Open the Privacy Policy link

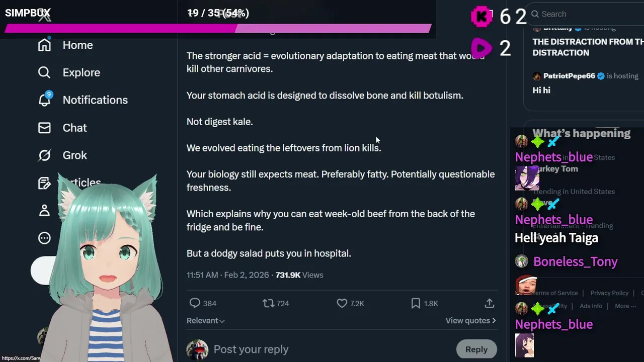coord(609,293)
